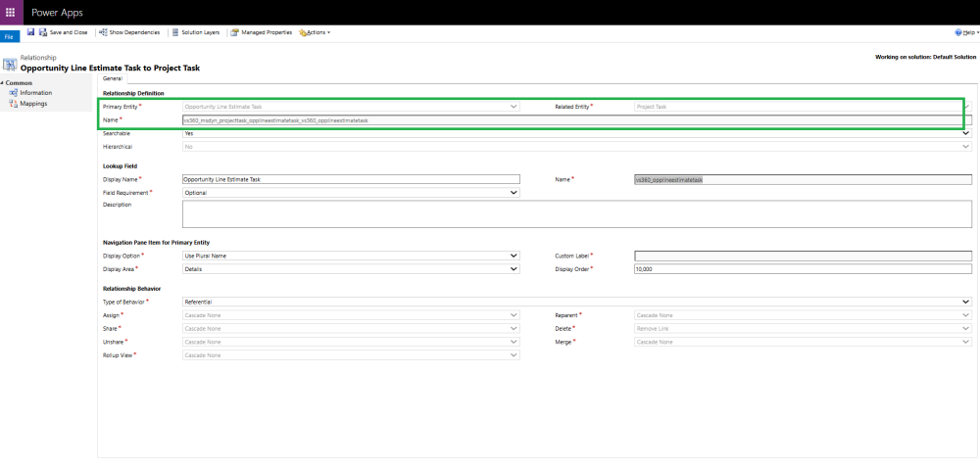
Task: Click the Custom Label field
Action: [x=803, y=256]
